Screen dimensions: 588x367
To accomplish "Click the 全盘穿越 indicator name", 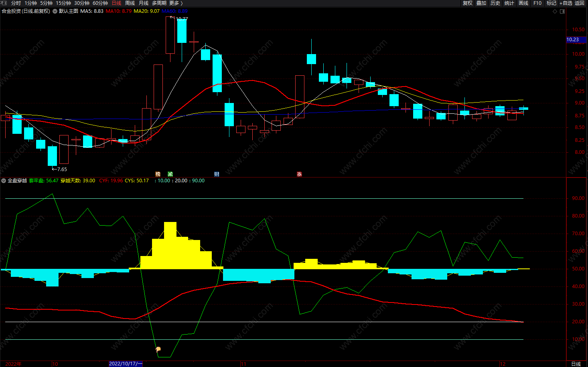I will tap(17, 181).
